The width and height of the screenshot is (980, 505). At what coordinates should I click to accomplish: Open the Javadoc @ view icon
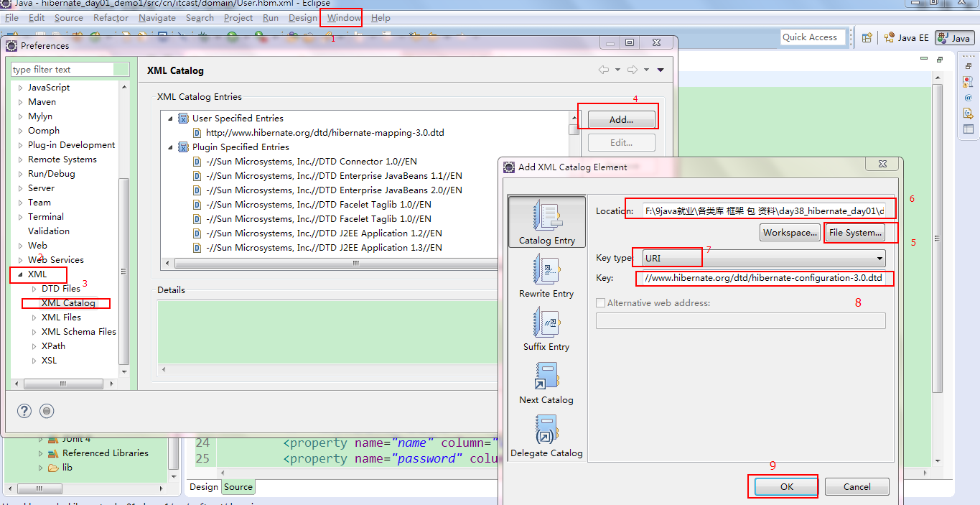coord(968,98)
